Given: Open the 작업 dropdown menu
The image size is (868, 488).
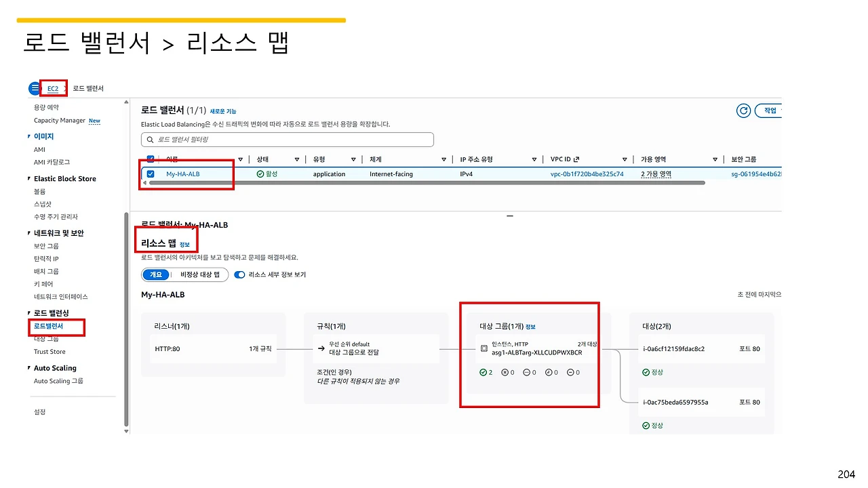Looking at the screenshot, I should tap(770, 110).
